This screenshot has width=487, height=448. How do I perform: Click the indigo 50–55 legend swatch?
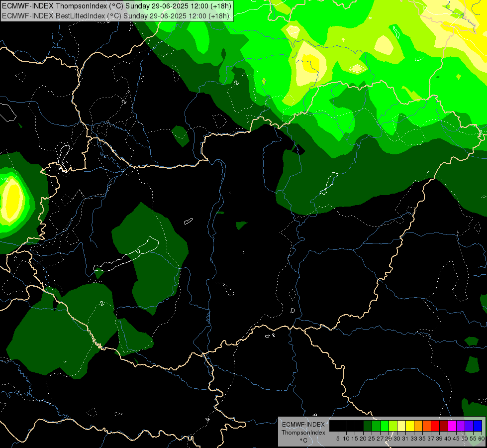coord(469,426)
